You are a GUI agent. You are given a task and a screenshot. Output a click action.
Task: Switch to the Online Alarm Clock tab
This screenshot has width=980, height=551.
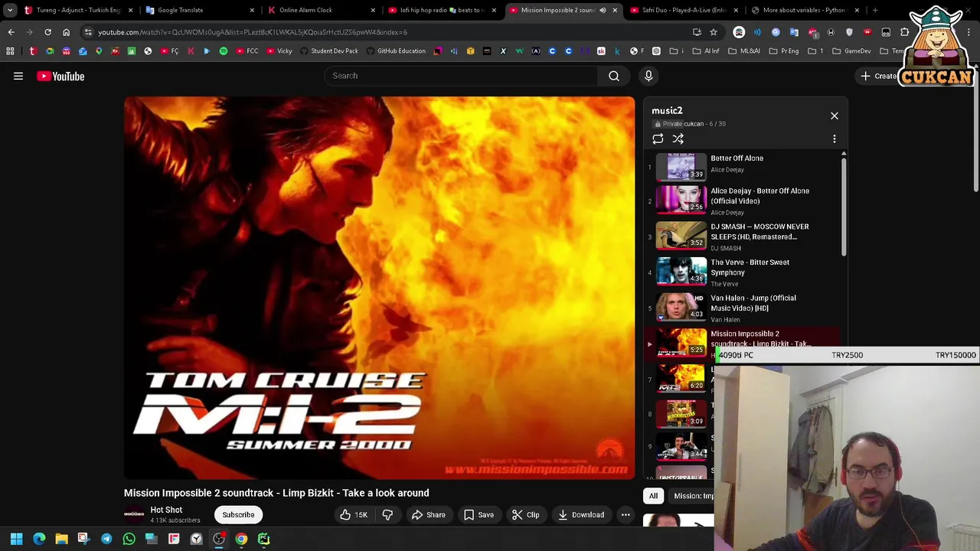pos(322,10)
